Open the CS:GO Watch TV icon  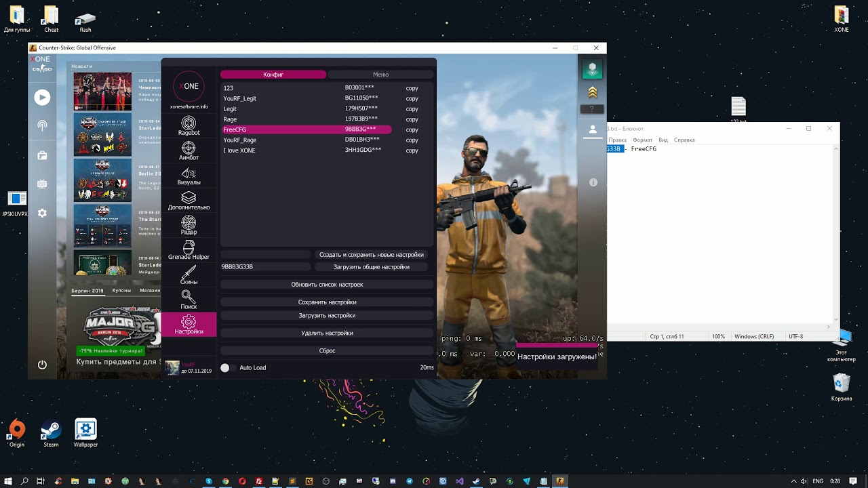(x=42, y=184)
